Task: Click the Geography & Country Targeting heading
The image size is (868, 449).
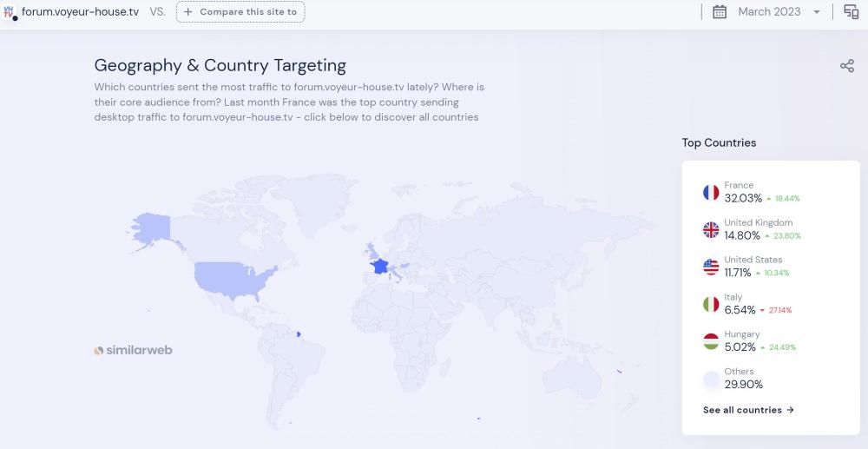Action: click(x=220, y=65)
